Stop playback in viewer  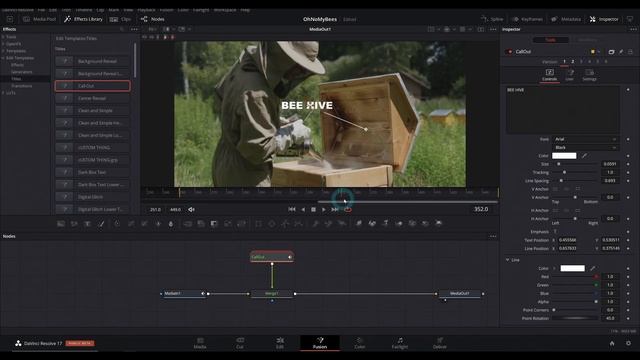[x=313, y=209]
